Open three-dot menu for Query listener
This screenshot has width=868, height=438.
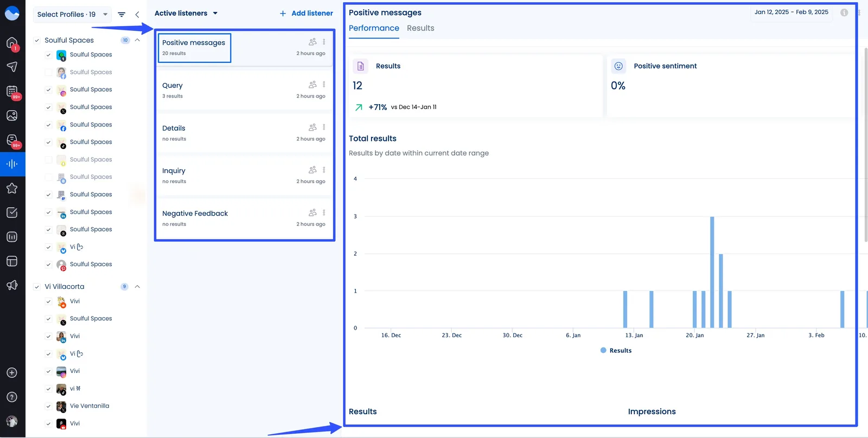[324, 85]
